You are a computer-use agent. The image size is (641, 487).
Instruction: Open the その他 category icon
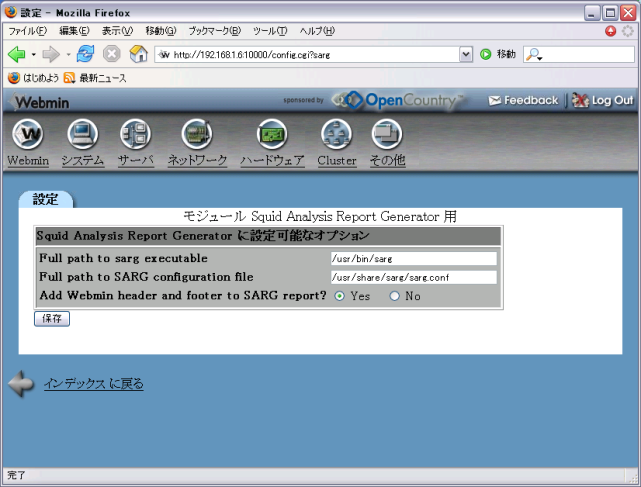click(387, 134)
